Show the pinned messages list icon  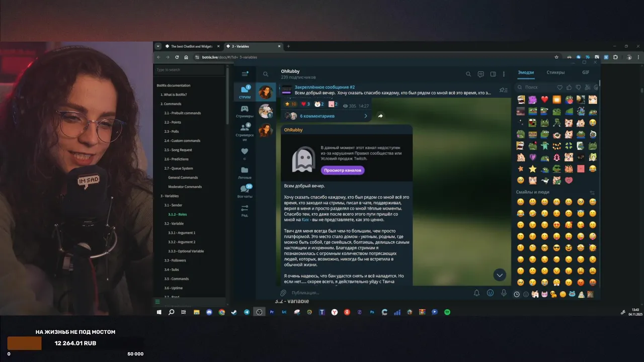point(503,90)
